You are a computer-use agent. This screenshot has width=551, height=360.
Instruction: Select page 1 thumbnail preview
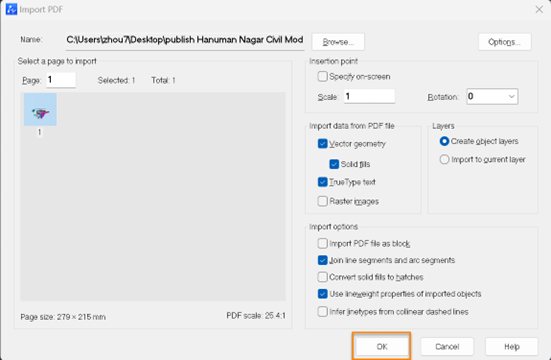click(x=40, y=109)
